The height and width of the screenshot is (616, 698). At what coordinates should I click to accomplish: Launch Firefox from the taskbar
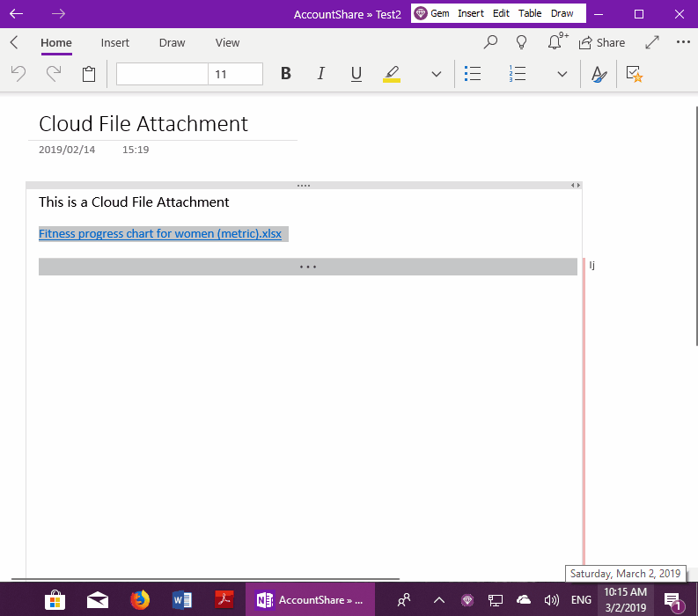pyautogui.click(x=140, y=600)
